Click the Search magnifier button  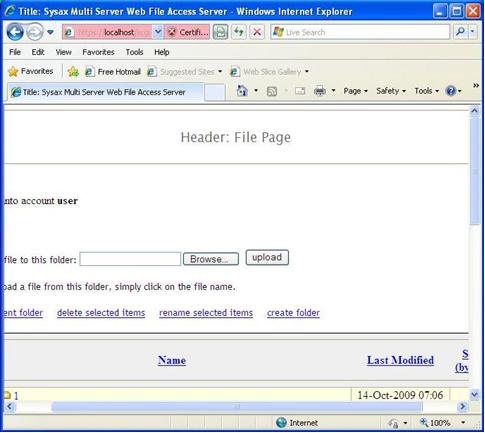click(460, 32)
